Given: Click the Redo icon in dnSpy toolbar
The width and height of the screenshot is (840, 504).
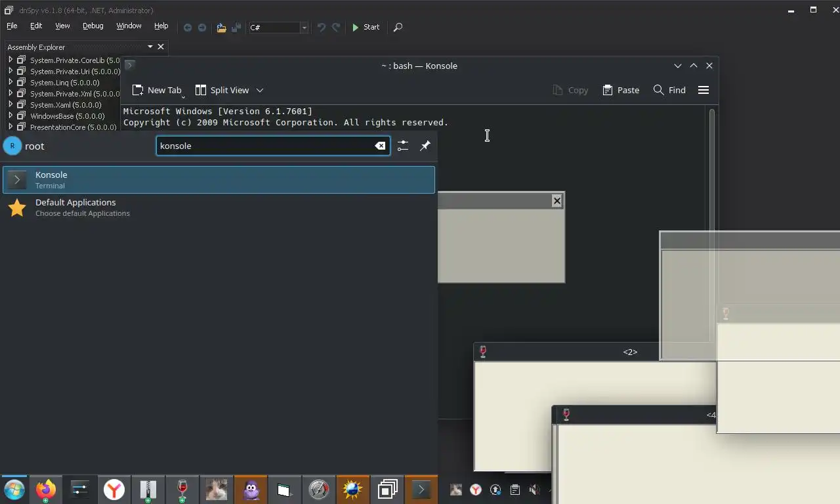Looking at the screenshot, I should [336, 28].
